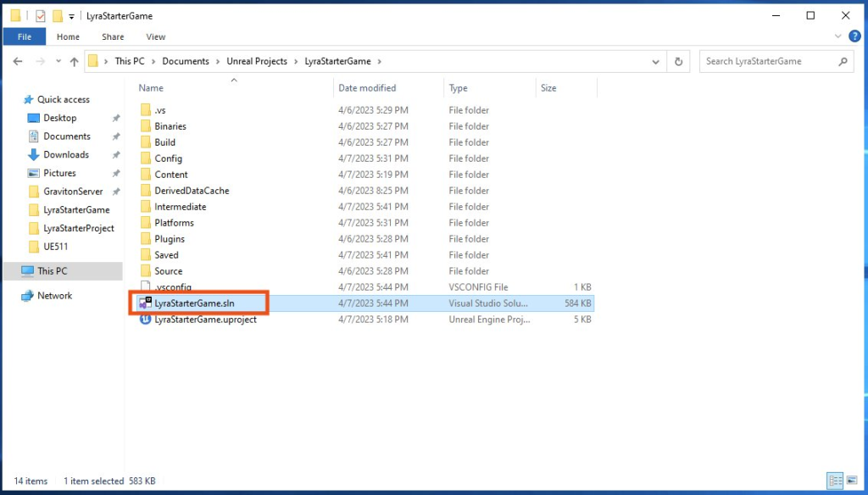Click 'Unreal Projects' in the breadcrumb

tap(257, 62)
